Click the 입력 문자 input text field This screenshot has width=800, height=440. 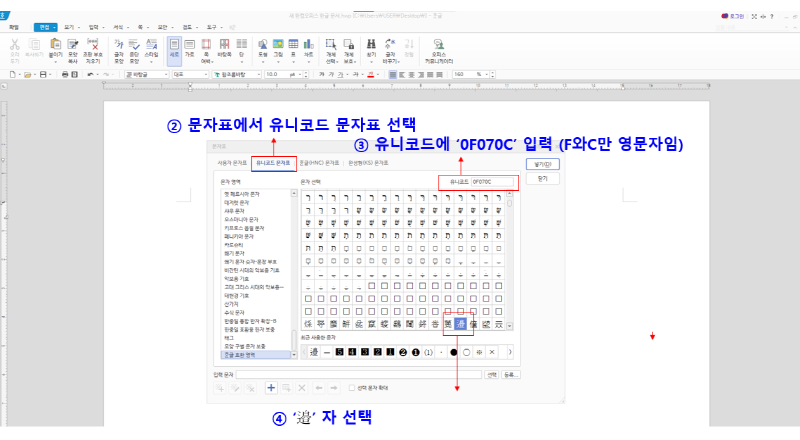pos(359,375)
